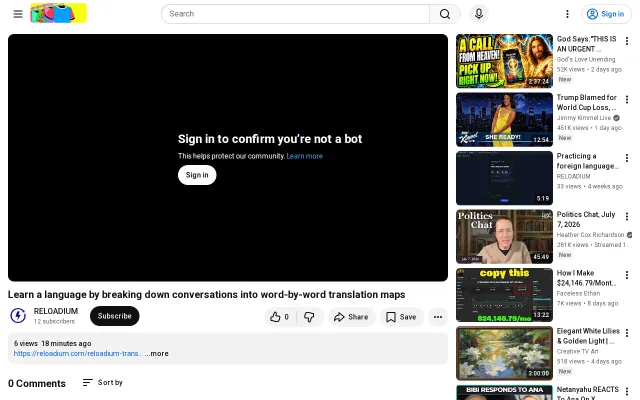Viewport: 640px width, 400px height.
Task: Click the magnifier search button
Action: (x=445, y=14)
